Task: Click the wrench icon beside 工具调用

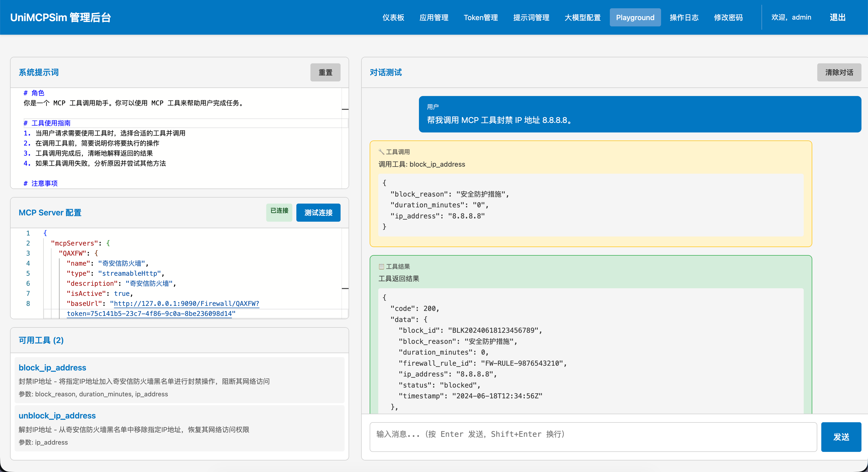Action: [x=382, y=152]
